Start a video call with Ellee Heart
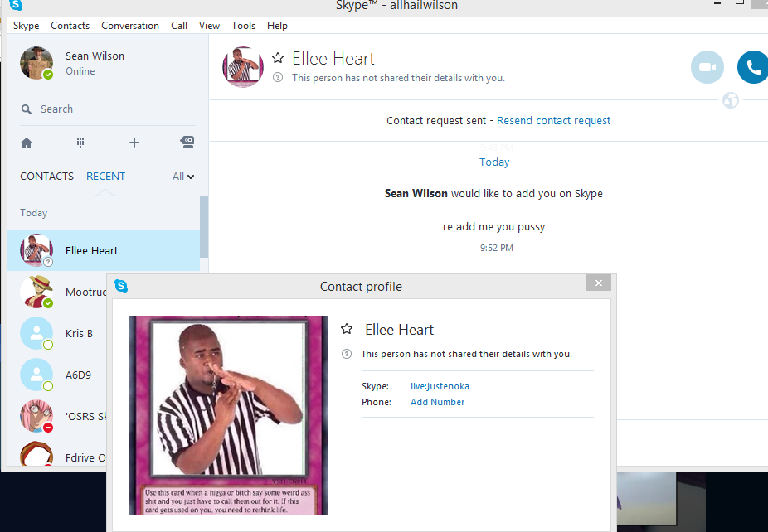The width and height of the screenshot is (768, 532). click(707, 67)
